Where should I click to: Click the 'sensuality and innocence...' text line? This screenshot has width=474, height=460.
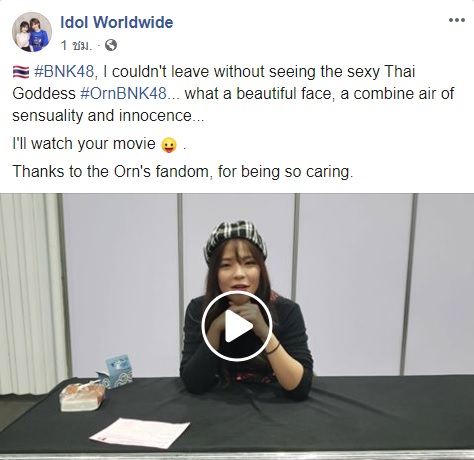108,116
